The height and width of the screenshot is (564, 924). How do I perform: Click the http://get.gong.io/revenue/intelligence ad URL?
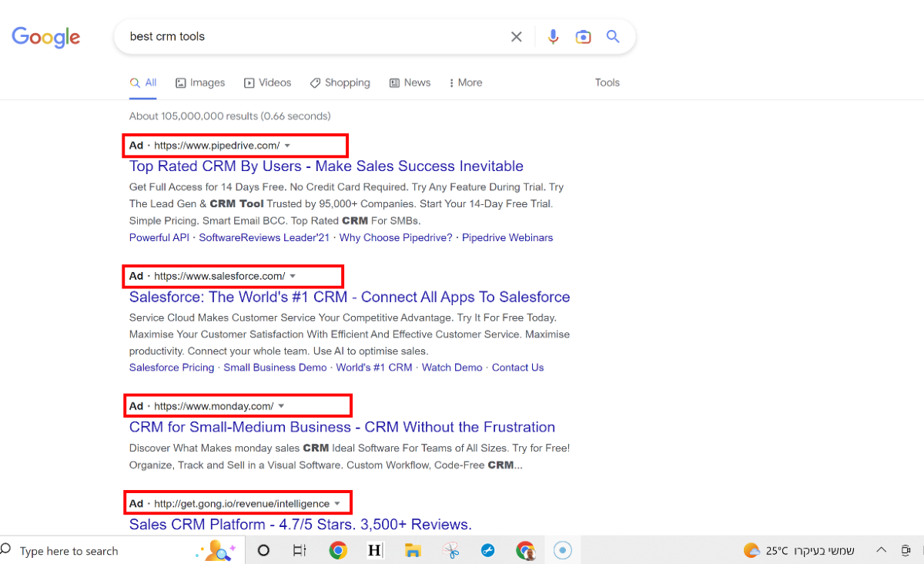point(242,504)
